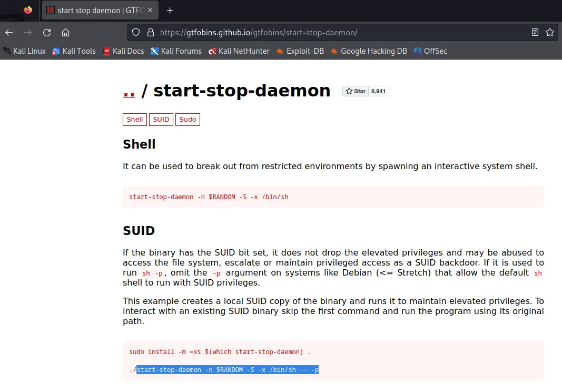Click the browser back arrow
The width and height of the screenshot is (562, 392).
click(x=9, y=32)
